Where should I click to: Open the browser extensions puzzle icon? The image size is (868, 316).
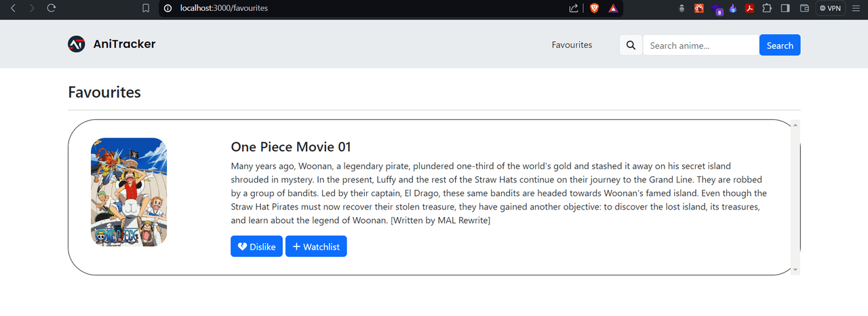(x=767, y=8)
